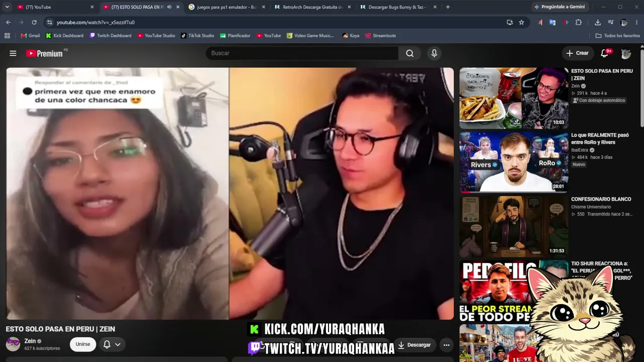The height and width of the screenshot is (362, 644).
Task: View site information icon in address bar
Action: tap(49, 22)
